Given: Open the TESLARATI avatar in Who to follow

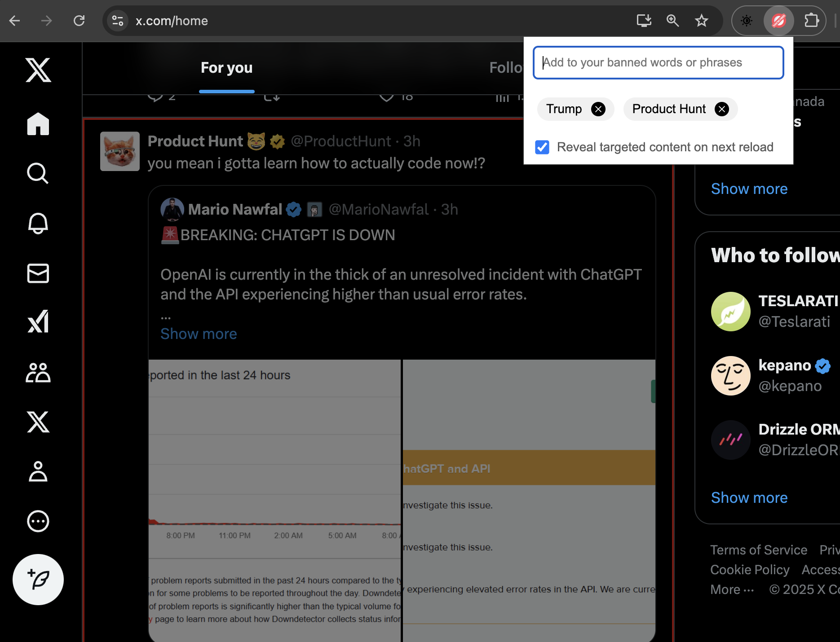Looking at the screenshot, I should point(731,312).
